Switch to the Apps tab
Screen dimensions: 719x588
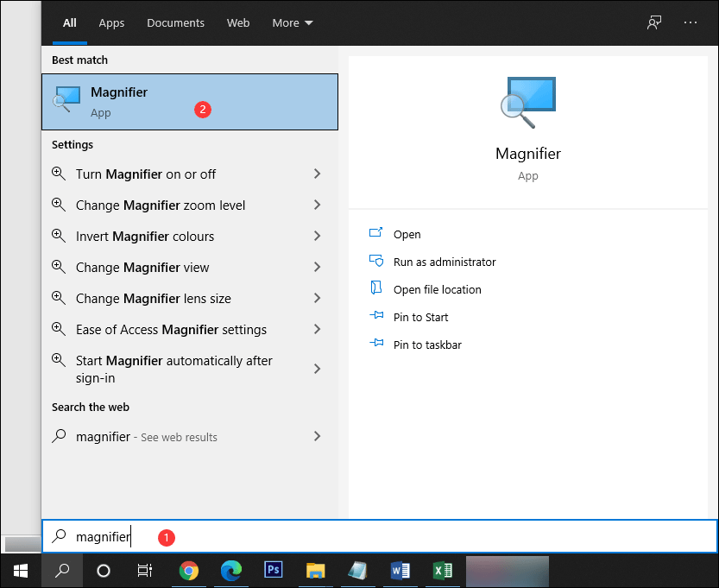(111, 23)
